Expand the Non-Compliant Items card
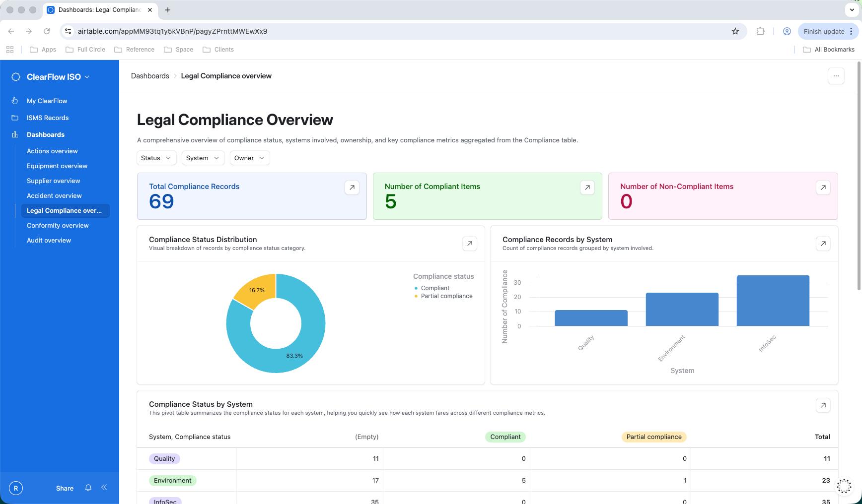Image resolution: width=862 pixels, height=504 pixels. click(x=823, y=188)
